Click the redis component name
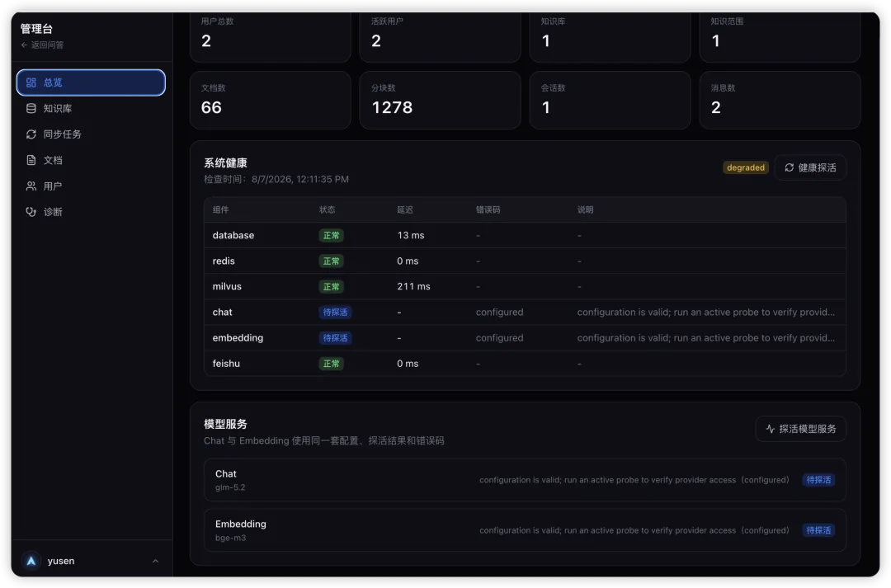This screenshot has height=588, width=891. tap(224, 261)
